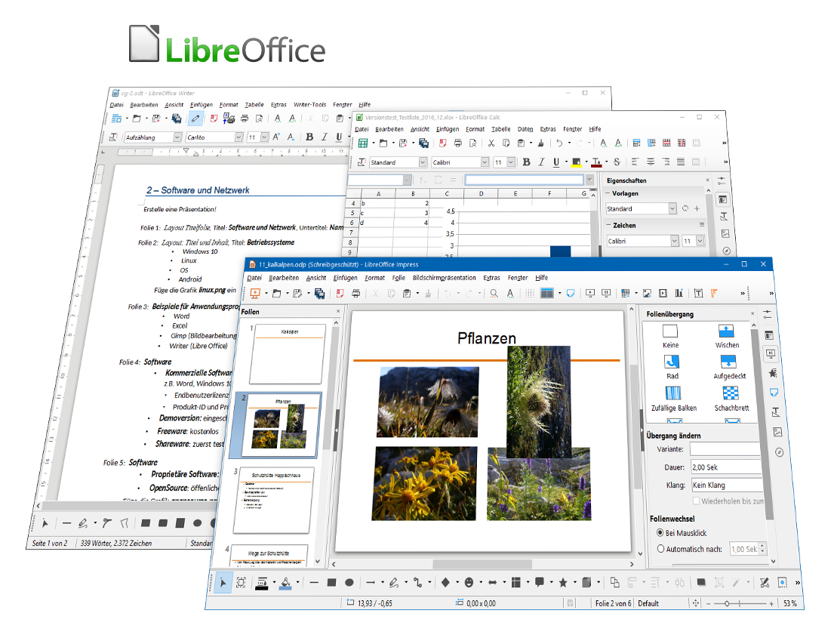Click the Print icon in Impress toolbar
The width and height of the screenshot is (834, 644).
(355, 293)
